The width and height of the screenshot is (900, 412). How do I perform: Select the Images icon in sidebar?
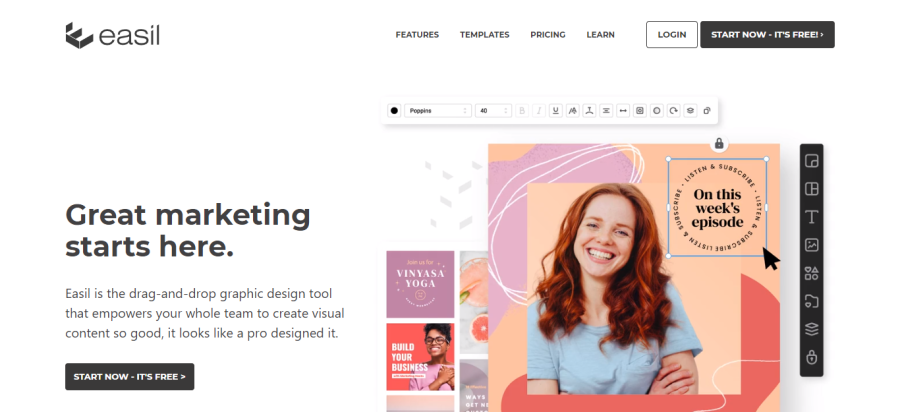(812, 245)
